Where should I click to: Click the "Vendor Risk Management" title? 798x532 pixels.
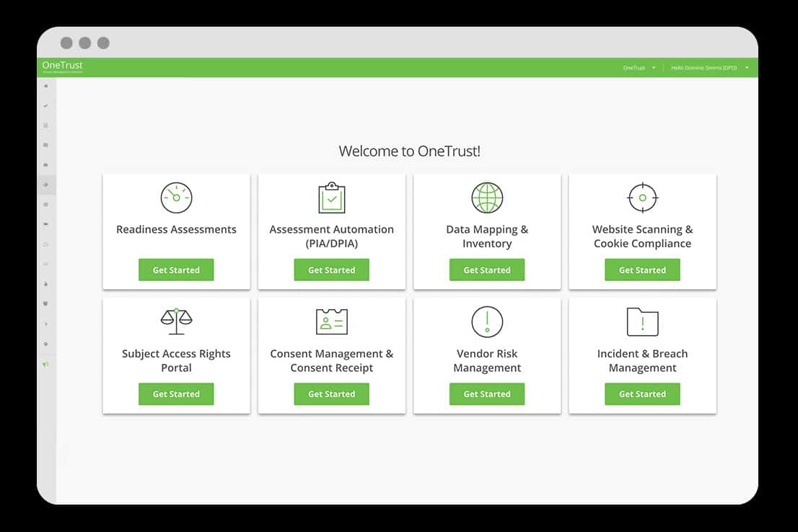tap(487, 360)
